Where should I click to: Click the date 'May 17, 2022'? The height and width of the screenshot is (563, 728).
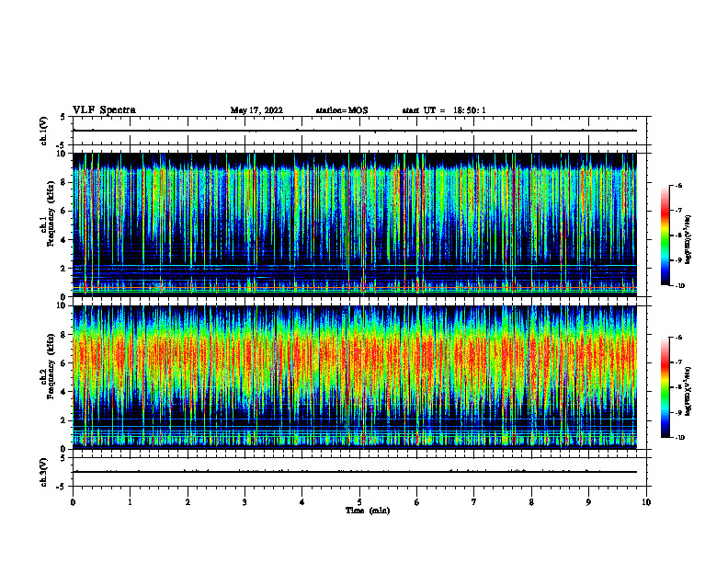pos(256,110)
